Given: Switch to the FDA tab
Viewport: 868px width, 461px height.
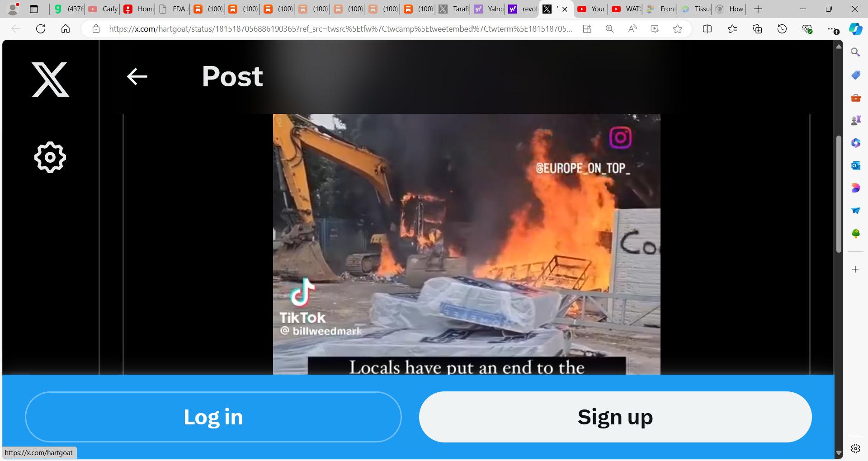Looking at the screenshot, I should point(174,9).
